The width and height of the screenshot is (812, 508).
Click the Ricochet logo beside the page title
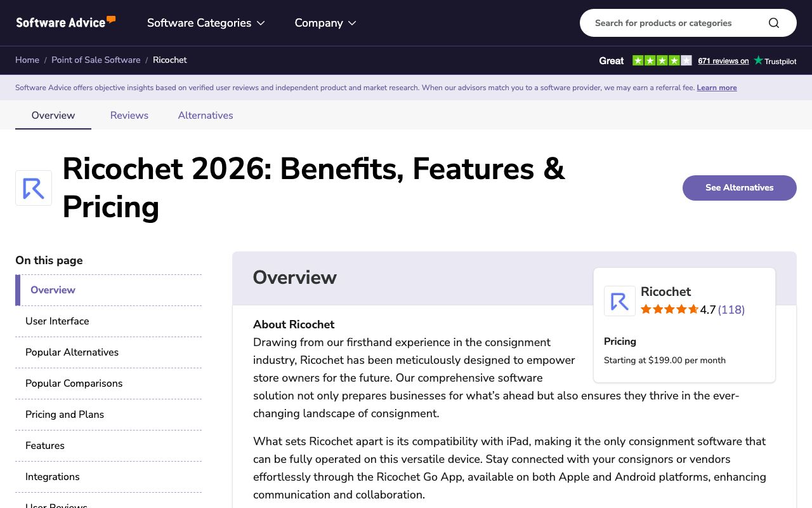34,188
